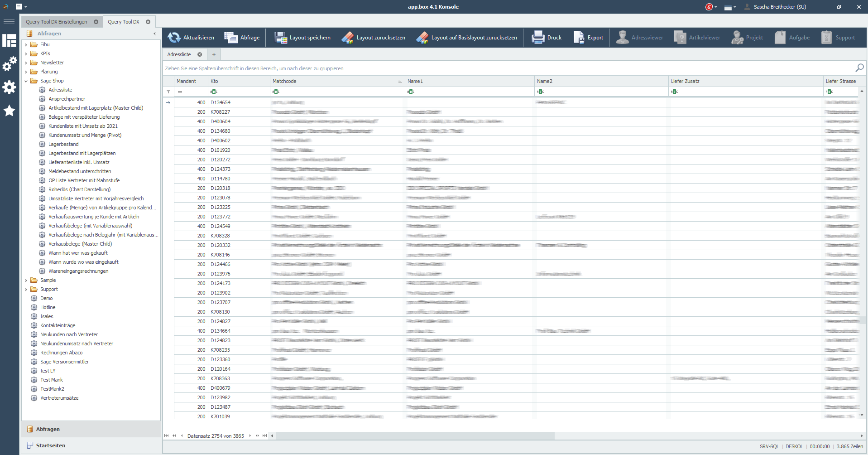The width and height of the screenshot is (868, 455).
Task: Switch to Query Tool DX Einstellungen tab
Action: (57, 22)
